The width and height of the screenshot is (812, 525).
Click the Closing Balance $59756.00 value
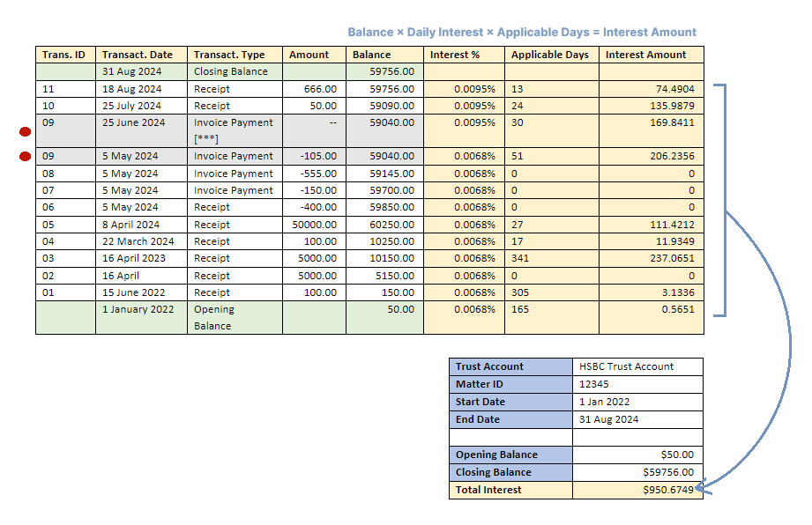coord(637,472)
